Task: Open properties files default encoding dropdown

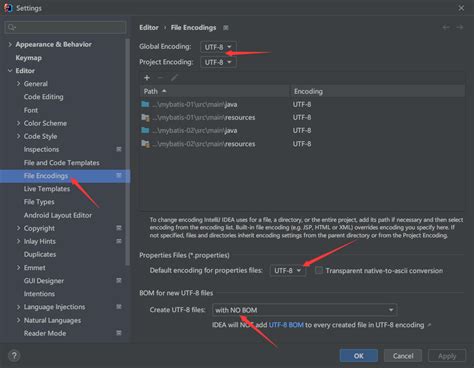Action: click(x=288, y=270)
